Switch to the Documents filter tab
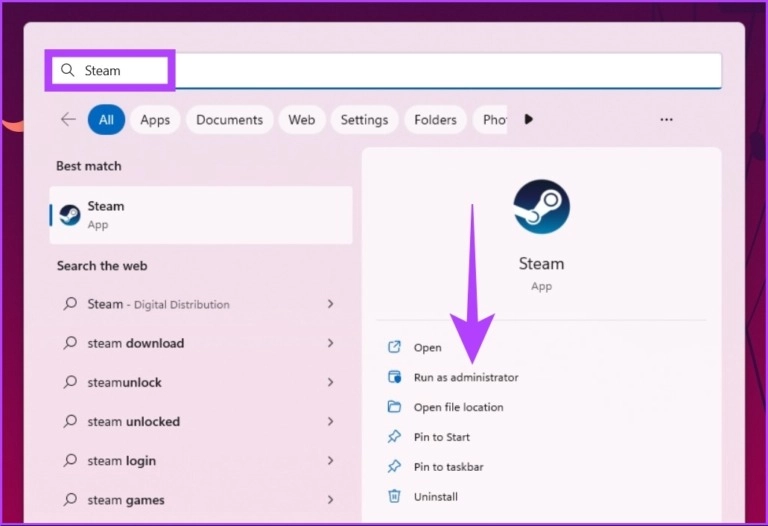The height and width of the screenshot is (526, 768). pyautogui.click(x=229, y=120)
